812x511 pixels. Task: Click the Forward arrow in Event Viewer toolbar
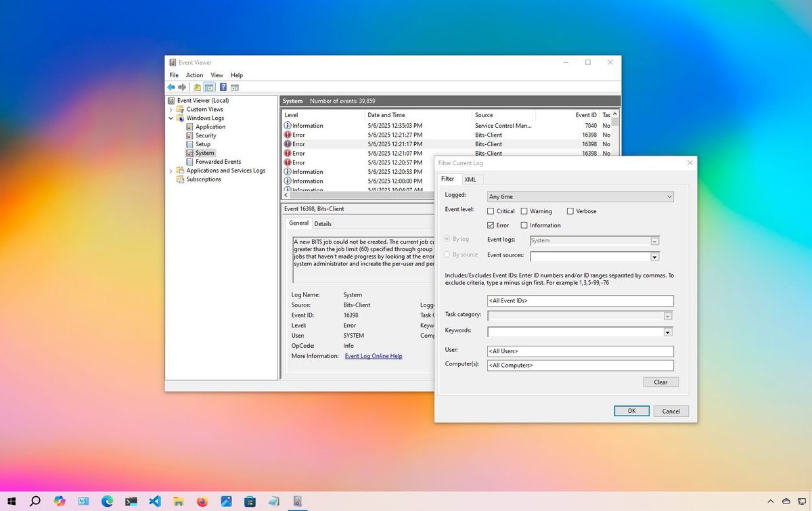[182, 87]
